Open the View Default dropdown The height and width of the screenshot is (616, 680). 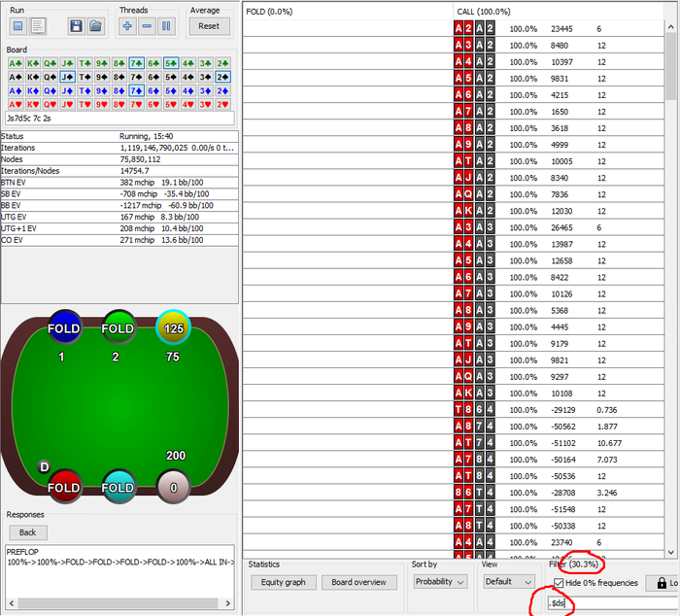(x=509, y=581)
